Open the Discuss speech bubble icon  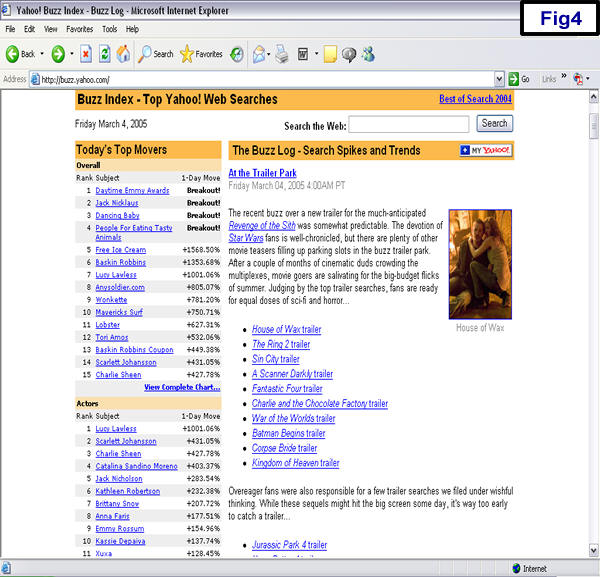349,54
